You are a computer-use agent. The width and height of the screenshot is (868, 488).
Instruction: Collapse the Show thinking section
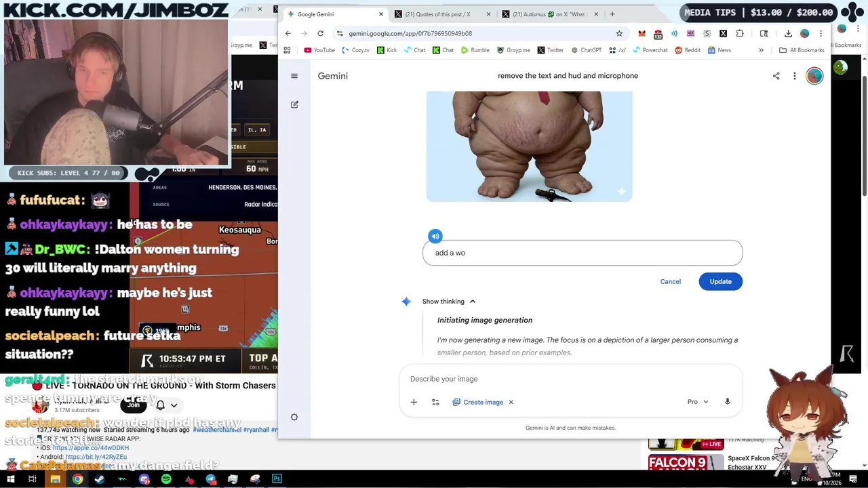click(449, 302)
